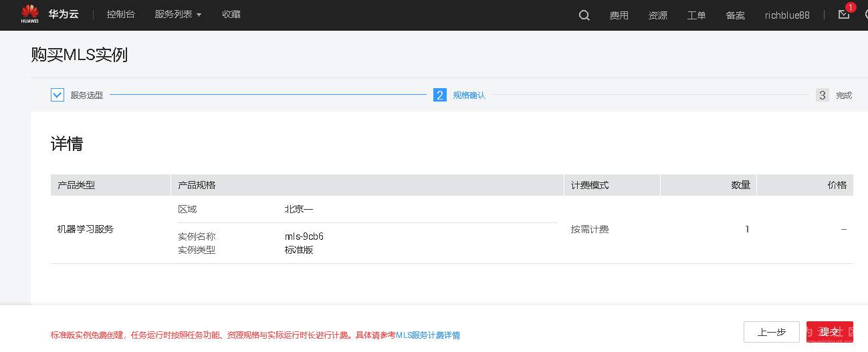
Task: Click the instance name mls-9cb6
Action: click(x=304, y=236)
